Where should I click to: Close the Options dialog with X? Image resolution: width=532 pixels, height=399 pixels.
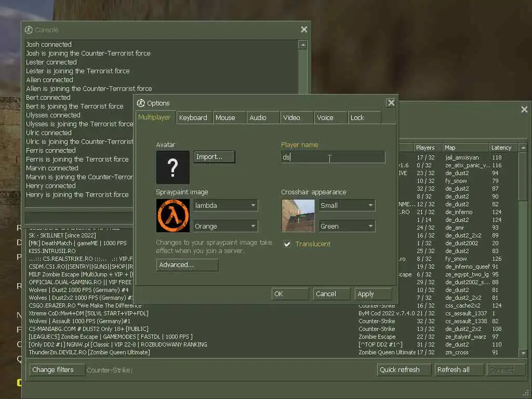click(391, 103)
